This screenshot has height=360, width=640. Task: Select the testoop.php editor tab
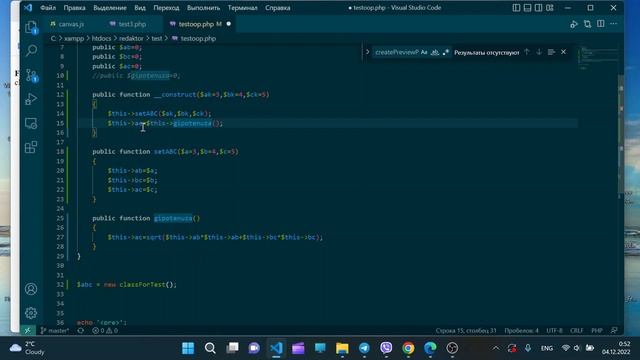pyautogui.click(x=200, y=24)
